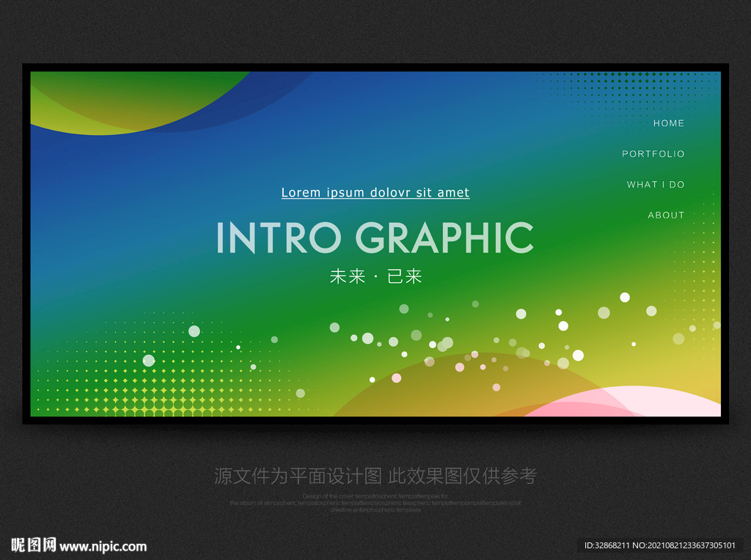This screenshot has width=751, height=560.
Task: Click the 源文件为平面设计图 caption text
Action: (298, 476)
